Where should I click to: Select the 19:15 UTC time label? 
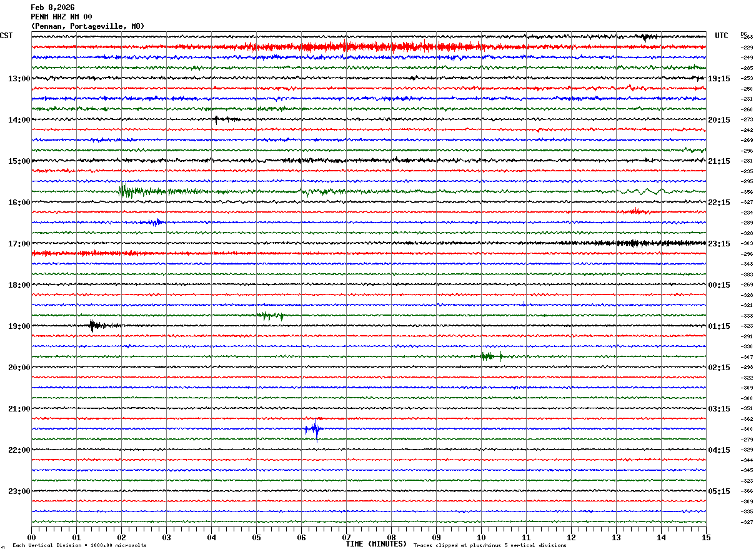point(719,79)
